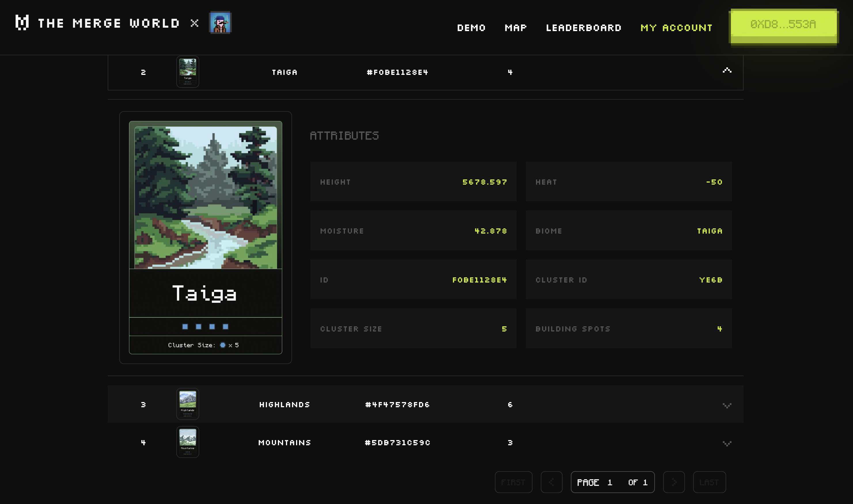
Task: Click the last blue building spot square
Action: tap(225, 327)
